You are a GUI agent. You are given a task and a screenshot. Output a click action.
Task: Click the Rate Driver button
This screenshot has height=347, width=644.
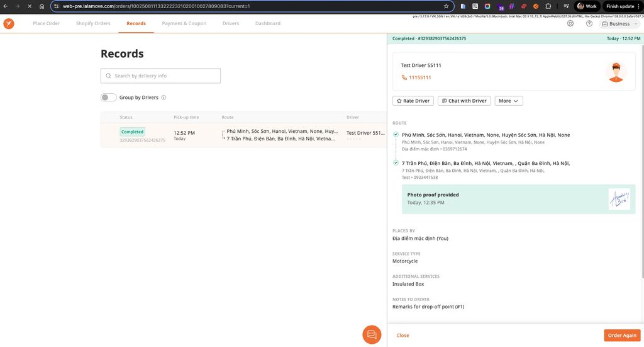413,101
